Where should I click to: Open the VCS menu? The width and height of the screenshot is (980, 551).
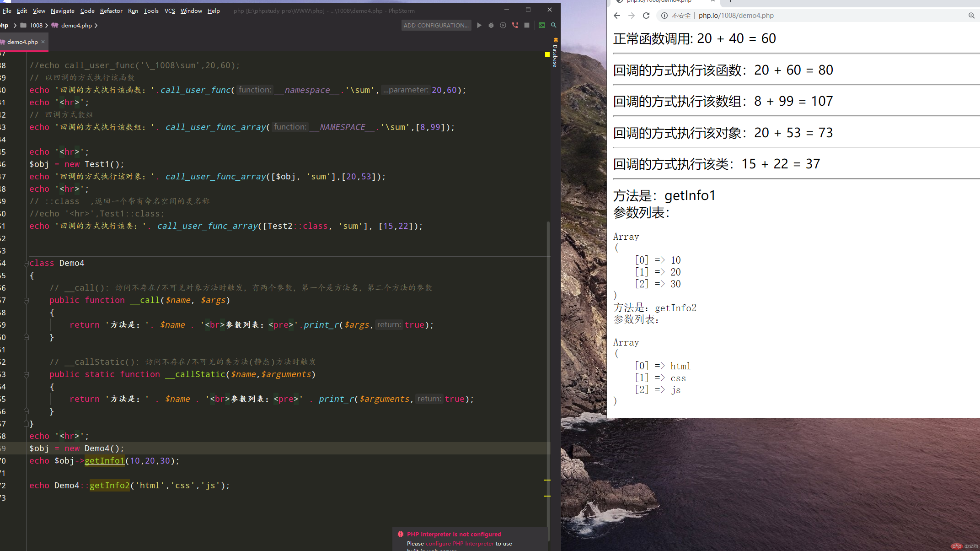[x=170, y=11]
